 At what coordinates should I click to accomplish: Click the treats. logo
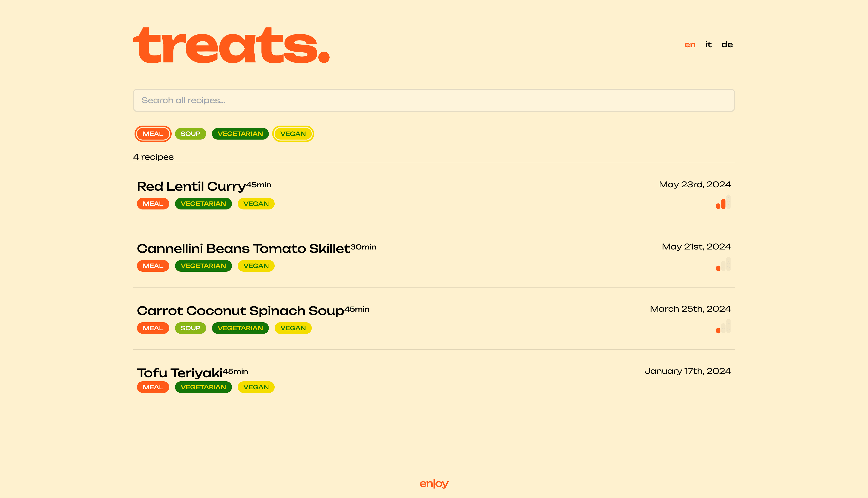(231, 46)
